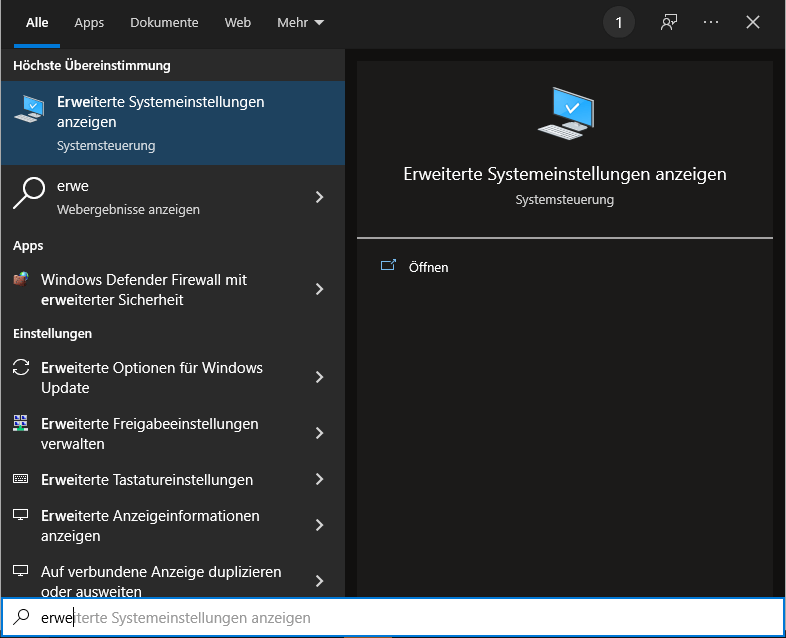Click the magnifier icon beside erwe
This screenshot has width=786, height=638.
29,192
